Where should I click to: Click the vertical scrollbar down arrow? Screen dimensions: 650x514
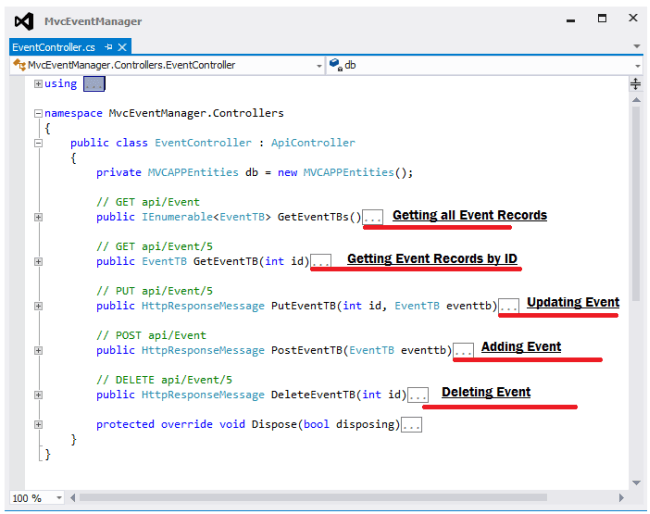click(636, 482)
